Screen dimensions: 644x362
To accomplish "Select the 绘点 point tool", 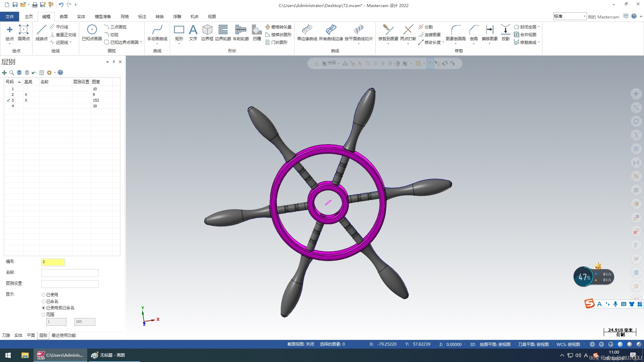I will 10,33.
